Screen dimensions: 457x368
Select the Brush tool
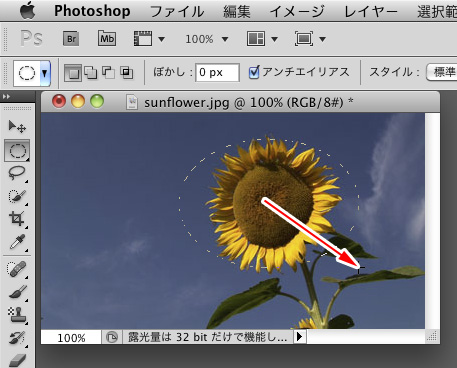(x=17, y=292)
